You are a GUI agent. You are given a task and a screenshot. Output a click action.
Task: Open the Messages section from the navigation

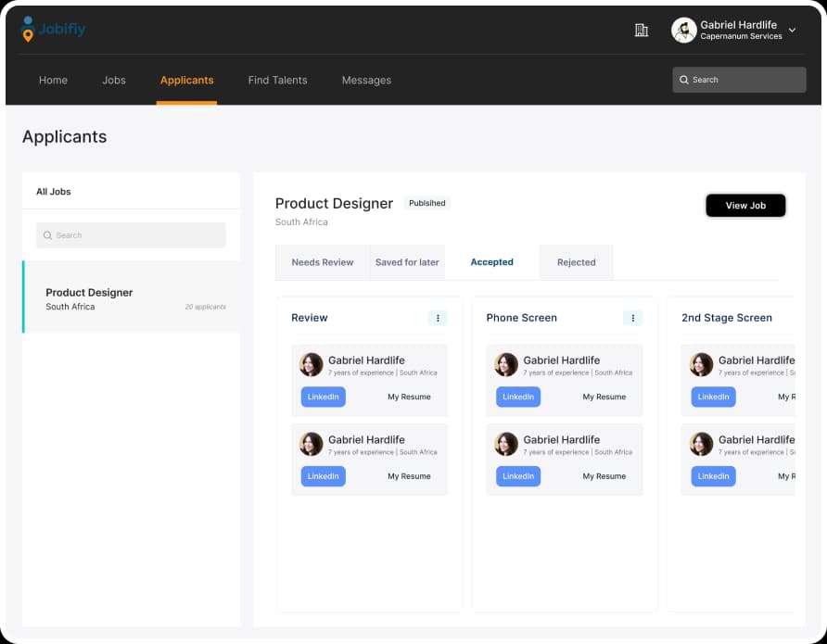(366, 80)
